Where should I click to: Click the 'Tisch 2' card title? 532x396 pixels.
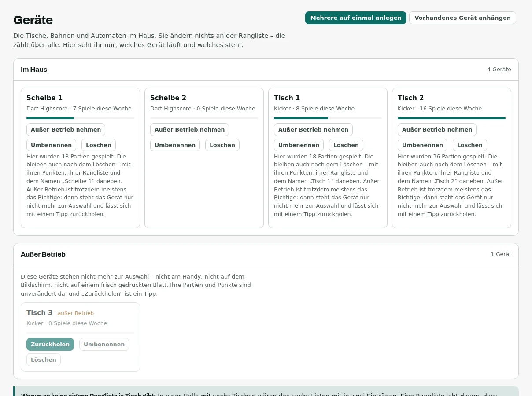point(410,98)
